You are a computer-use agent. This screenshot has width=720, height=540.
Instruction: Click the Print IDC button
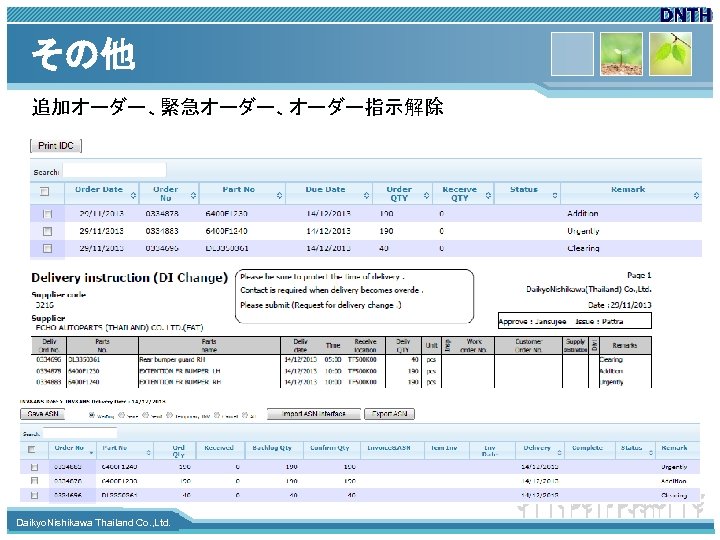[x=56, y=146]
